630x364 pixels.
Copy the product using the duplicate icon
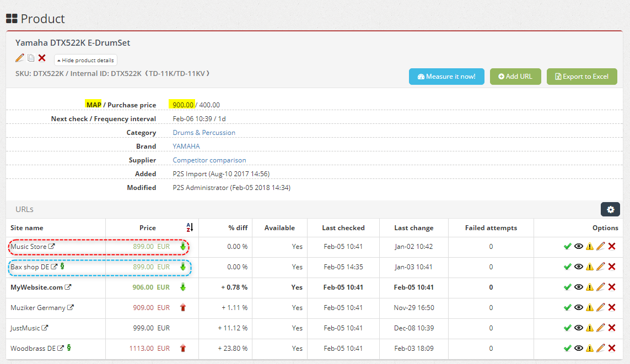click(31, 58)
